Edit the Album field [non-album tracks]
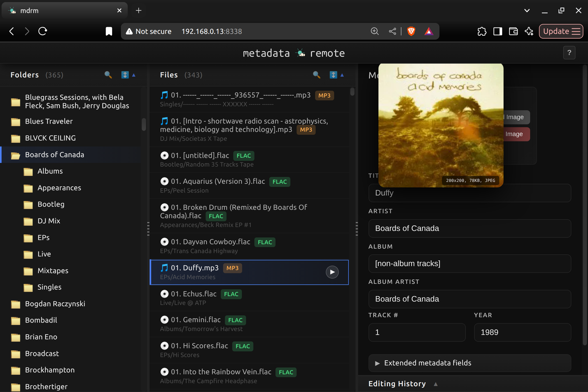The image size is (588, 392). pos(470,264)
